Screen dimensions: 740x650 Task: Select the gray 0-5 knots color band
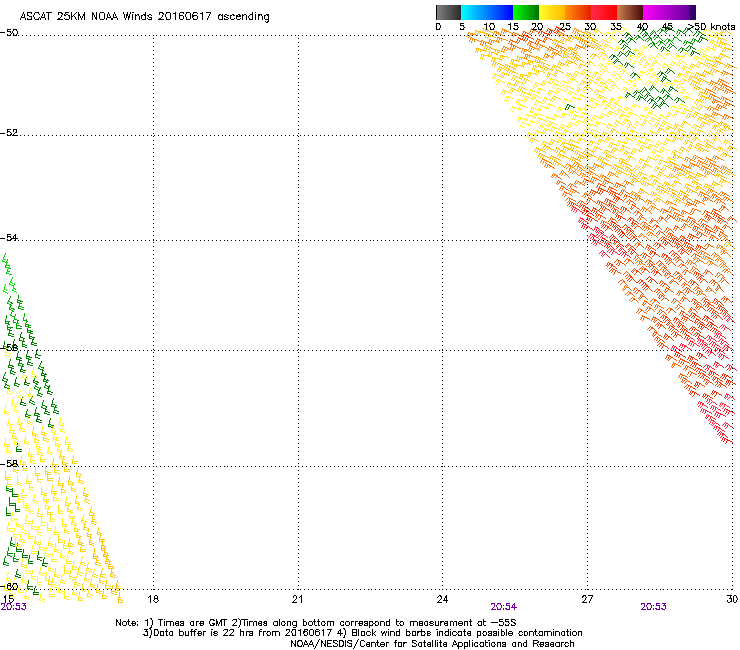(x=448, y=12)
